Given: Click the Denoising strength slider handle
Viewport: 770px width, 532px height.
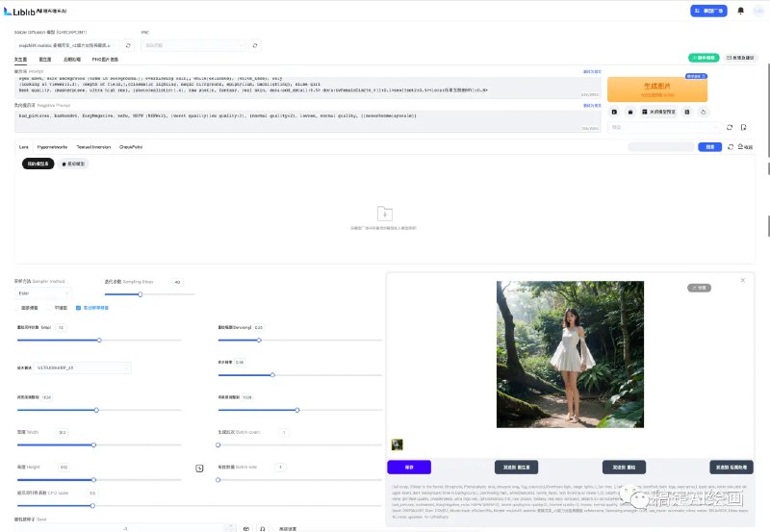Looking at the screenshot, I should click(259, 341).
